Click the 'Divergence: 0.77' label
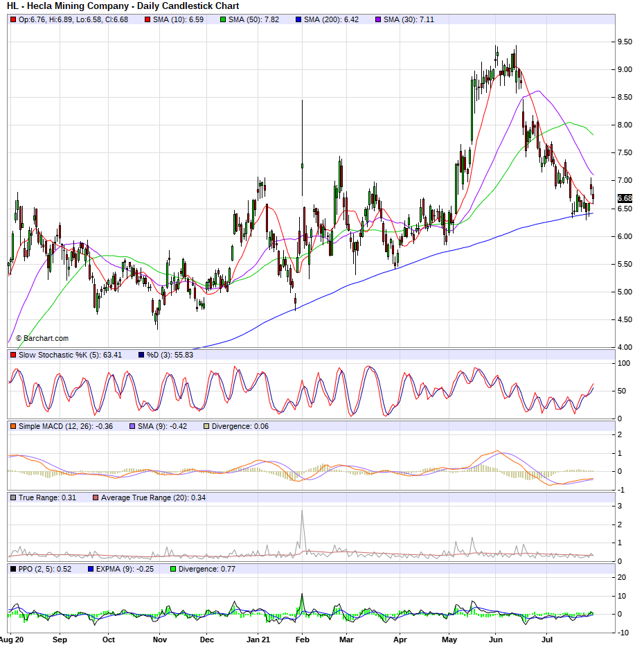Image resolution: width=644 pixels, height=661 pixels. pos(207,569)
